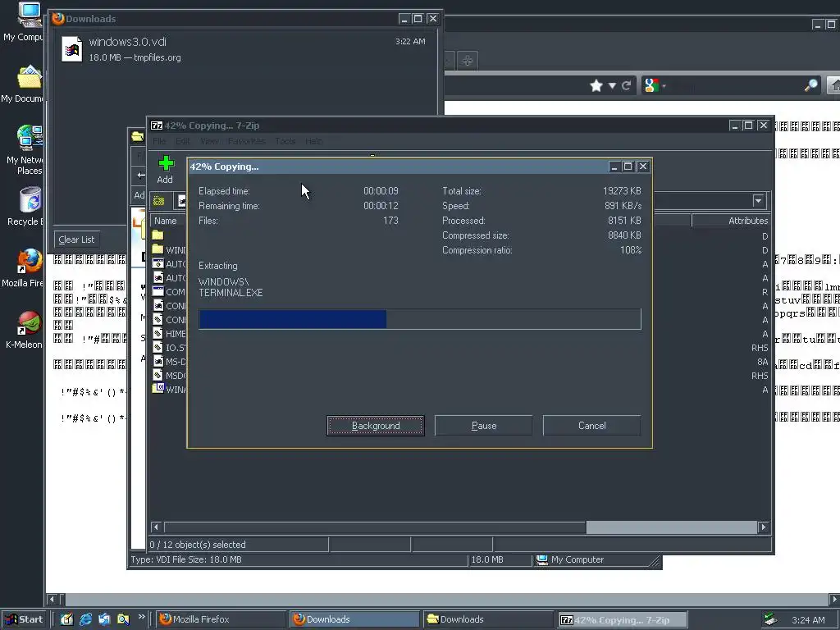Open the 7-Zip address path dropdown arrow
This screenshot has width=840, height=630.
click(758, 201)
